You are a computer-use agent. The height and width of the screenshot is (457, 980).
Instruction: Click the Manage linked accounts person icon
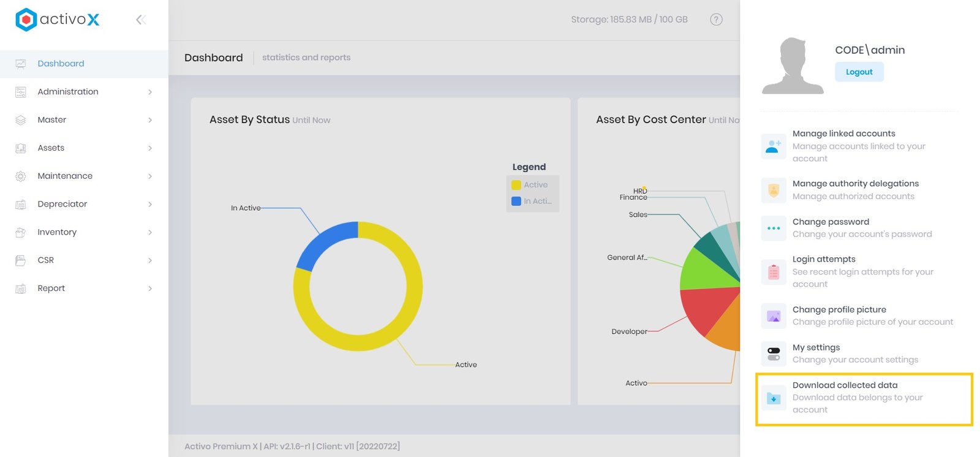pyautogui.click(x=774, y=146)
